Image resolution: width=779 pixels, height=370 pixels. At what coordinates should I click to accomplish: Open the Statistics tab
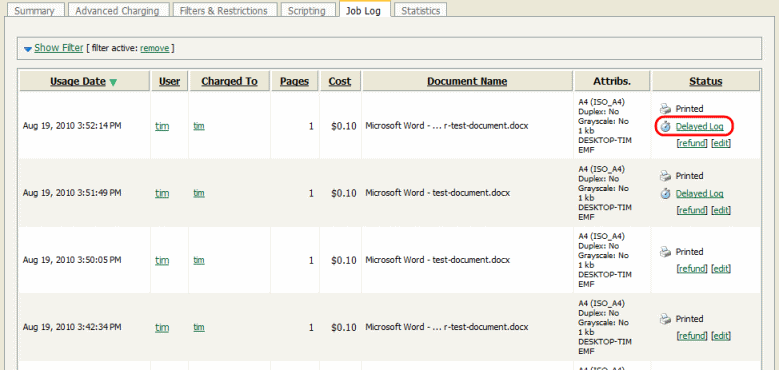[x=420, y=10]
